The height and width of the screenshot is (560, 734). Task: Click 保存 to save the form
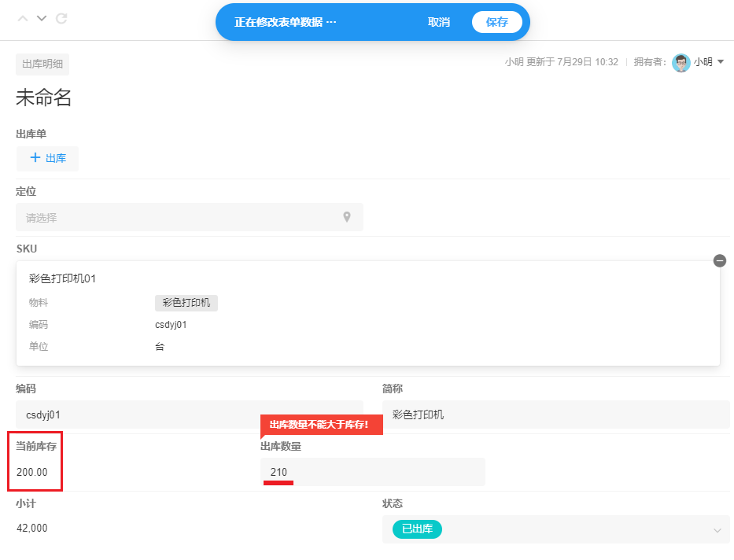[x=496, y=22]
